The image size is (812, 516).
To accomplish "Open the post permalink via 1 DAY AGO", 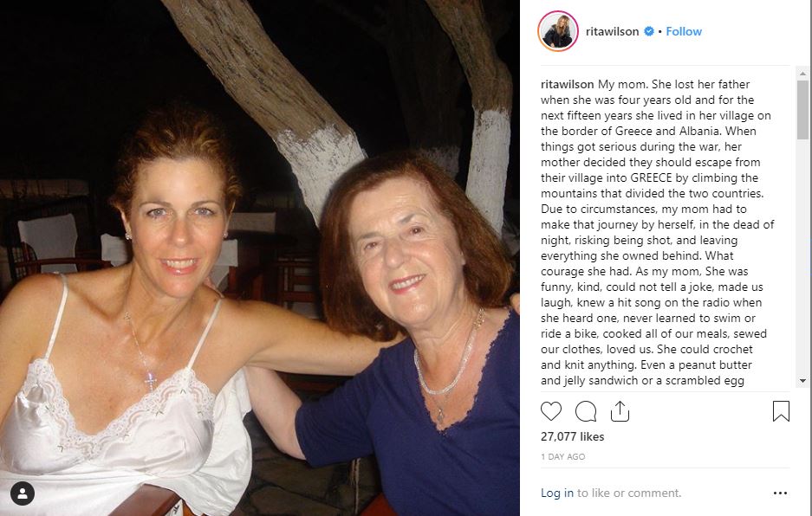I will tap(562, 456).
